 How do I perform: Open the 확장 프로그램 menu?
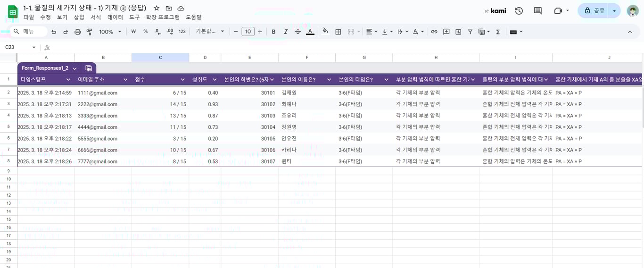pyautogui.click(x=163, y=17)
